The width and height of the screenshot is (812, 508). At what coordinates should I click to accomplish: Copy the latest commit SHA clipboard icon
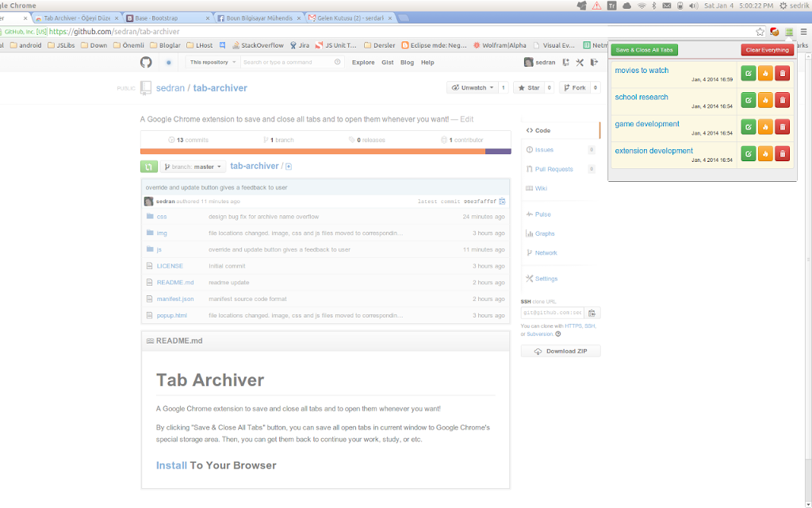(502, 201)
